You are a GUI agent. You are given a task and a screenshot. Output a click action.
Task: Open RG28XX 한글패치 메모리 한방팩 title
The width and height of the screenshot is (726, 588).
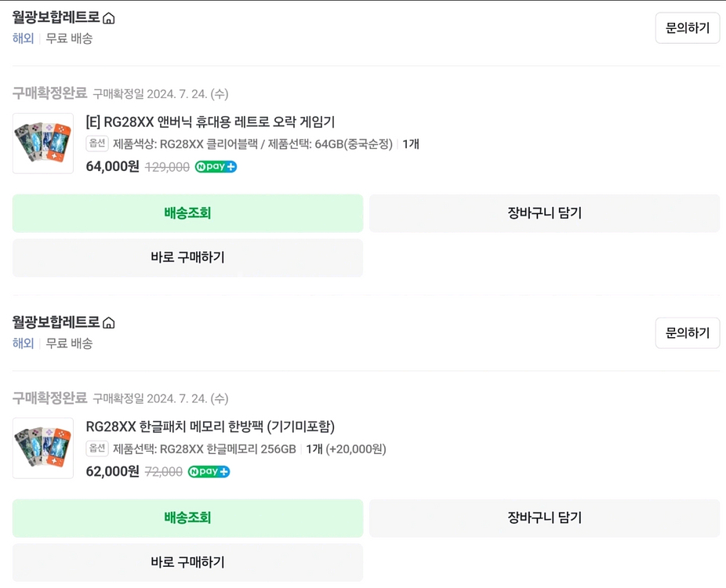click(210, 426)
